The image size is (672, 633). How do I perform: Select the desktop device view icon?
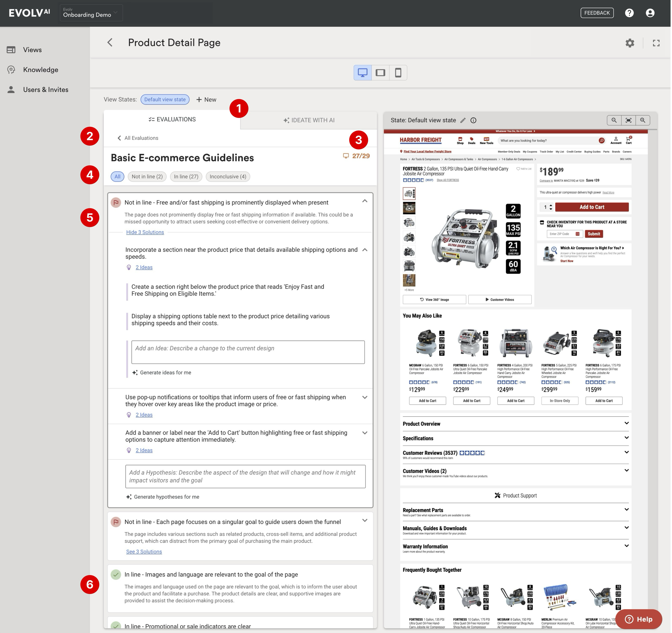click(x=363, y=73)
